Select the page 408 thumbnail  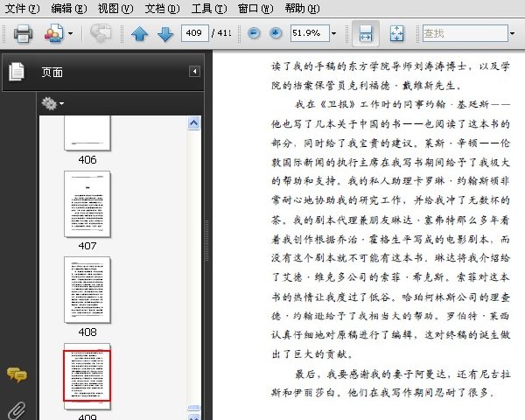(87, 290)
